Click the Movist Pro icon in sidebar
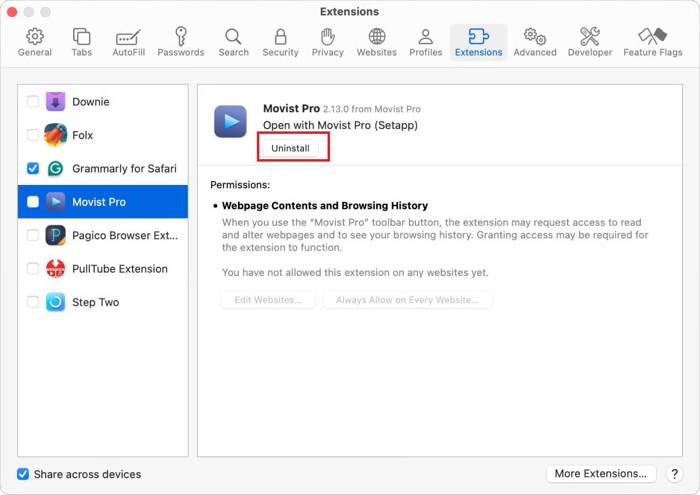The image size is (700, 495). (55, 202)
